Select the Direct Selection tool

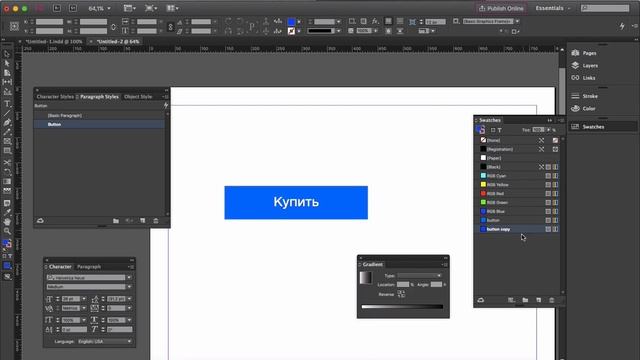point(7,63)
